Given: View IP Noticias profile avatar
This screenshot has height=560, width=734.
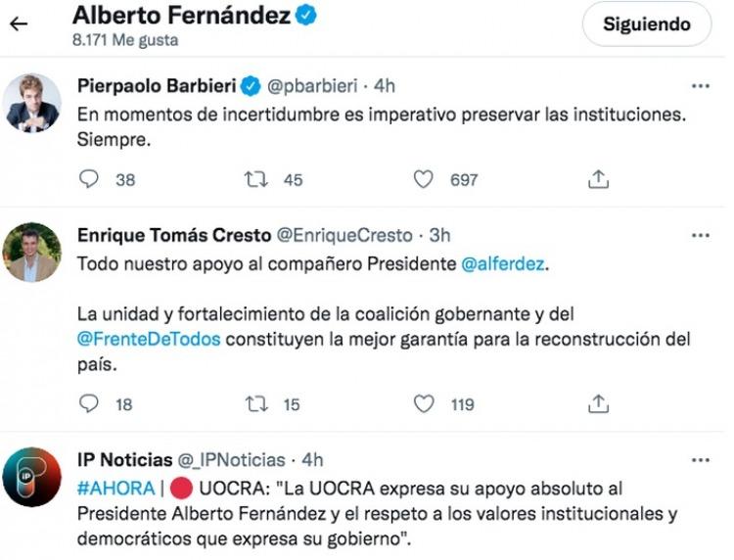Looking at the screenshot, I should [32, 476].
